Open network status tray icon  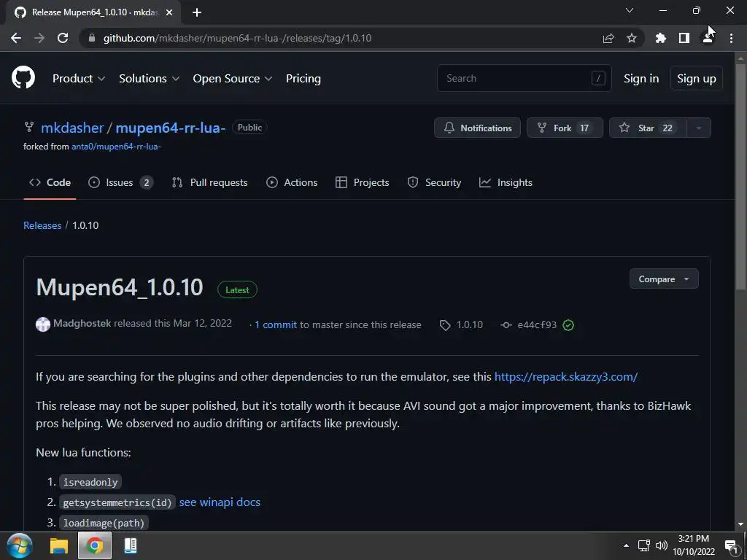pos(644,545)
